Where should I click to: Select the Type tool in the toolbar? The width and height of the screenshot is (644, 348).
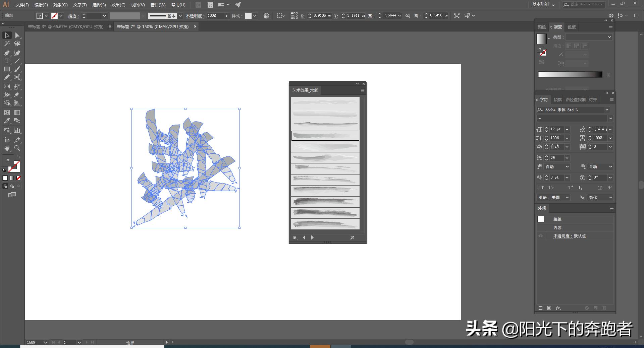tap(7, 61)
